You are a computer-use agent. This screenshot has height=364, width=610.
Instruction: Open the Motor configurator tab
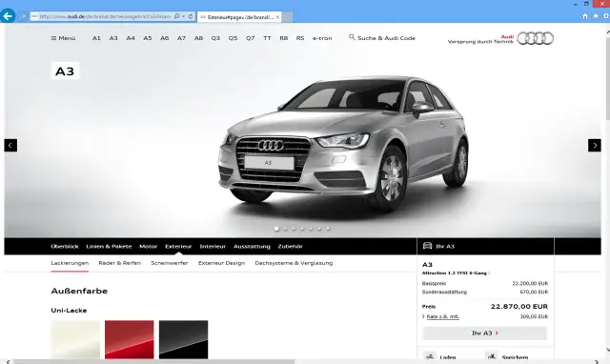tap(149, 246)
